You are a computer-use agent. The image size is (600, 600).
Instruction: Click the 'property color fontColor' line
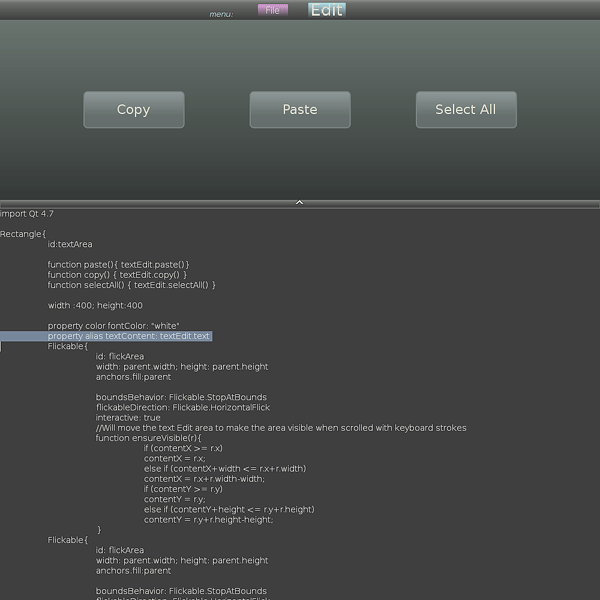tap(113, 326)
